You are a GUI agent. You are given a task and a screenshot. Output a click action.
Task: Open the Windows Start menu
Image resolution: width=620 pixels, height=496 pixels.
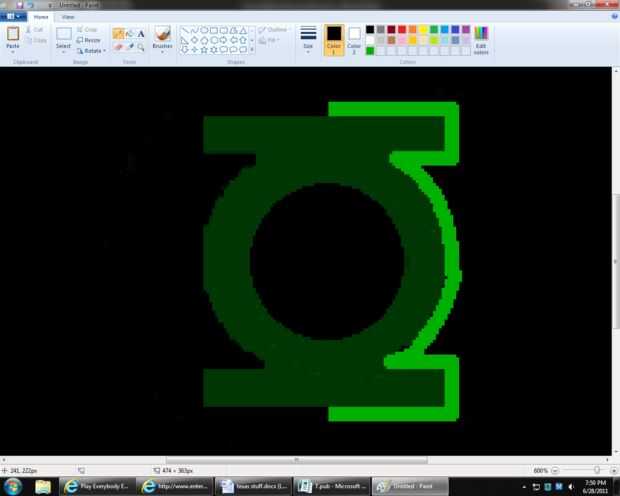tap(13, 487)
